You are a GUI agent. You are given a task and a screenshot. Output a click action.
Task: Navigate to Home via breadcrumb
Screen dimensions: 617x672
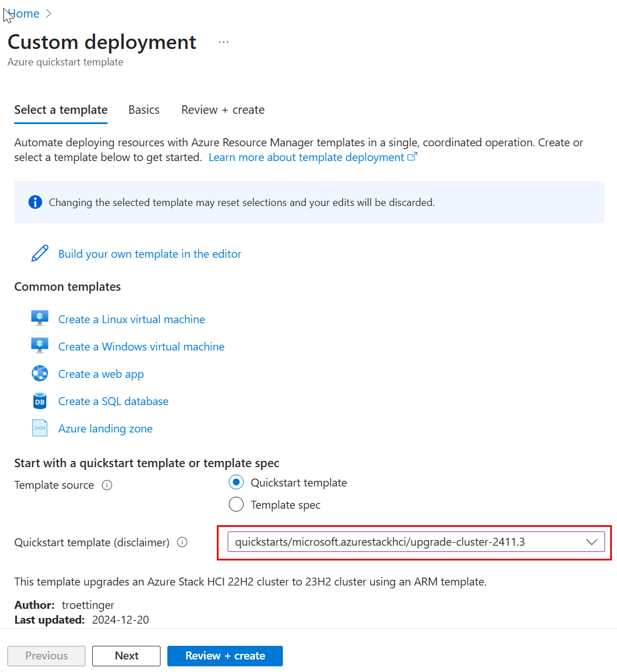click(24, 14)
